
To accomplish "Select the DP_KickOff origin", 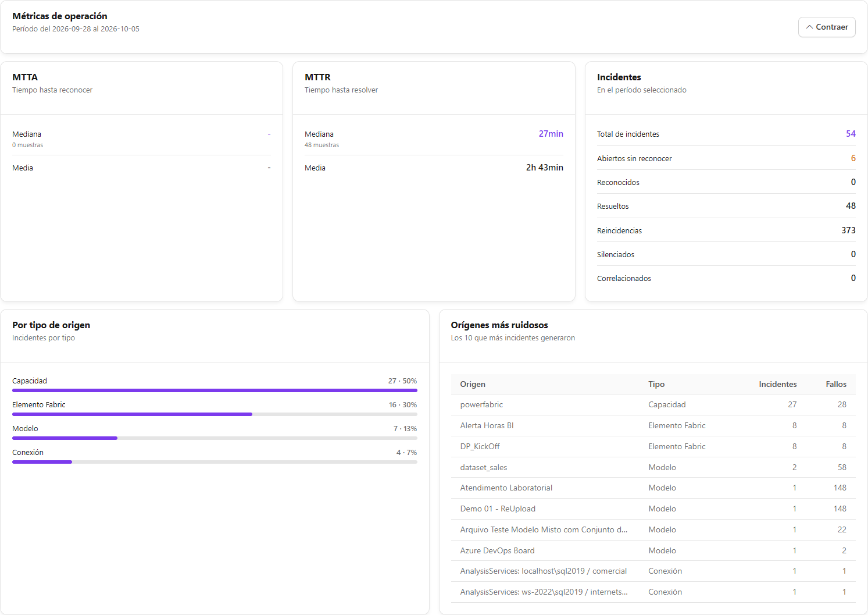I will (x=653, y=446).
